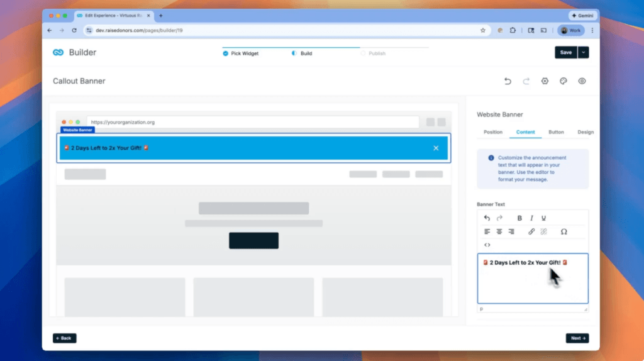Save the experience

click(x=566, y=53)
